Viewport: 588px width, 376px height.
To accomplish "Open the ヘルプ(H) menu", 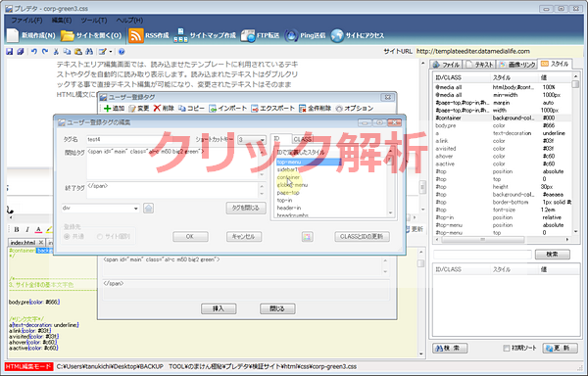I will pyautogui.click(x=129, y=21).
